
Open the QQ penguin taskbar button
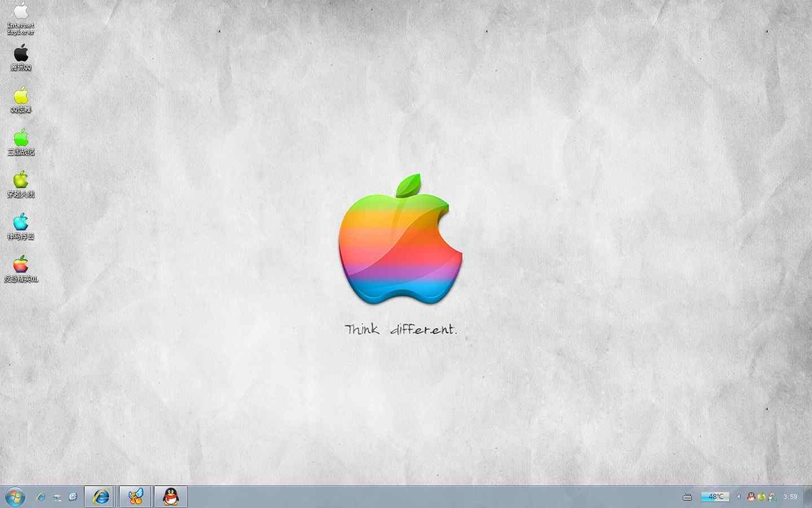point(170,497)
